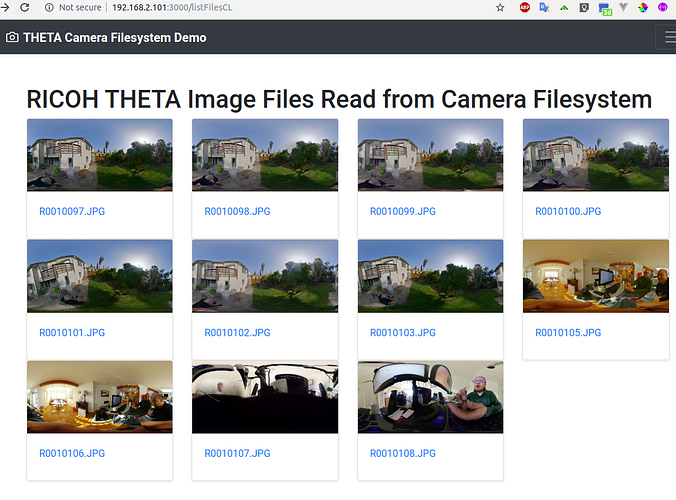Click the camera icon in the navbar
The image size is (676, 500).
(x=12, y=37)
